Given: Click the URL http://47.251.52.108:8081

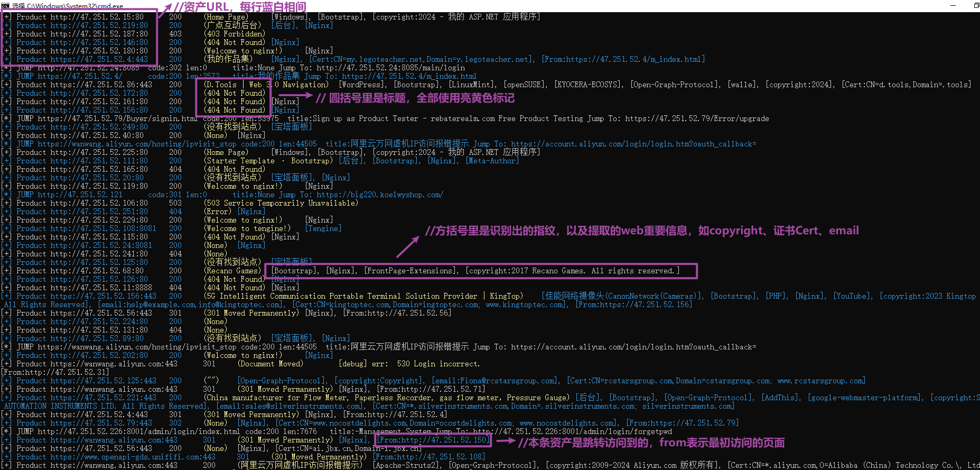Looking at the screenshot, I should [103, 228].
